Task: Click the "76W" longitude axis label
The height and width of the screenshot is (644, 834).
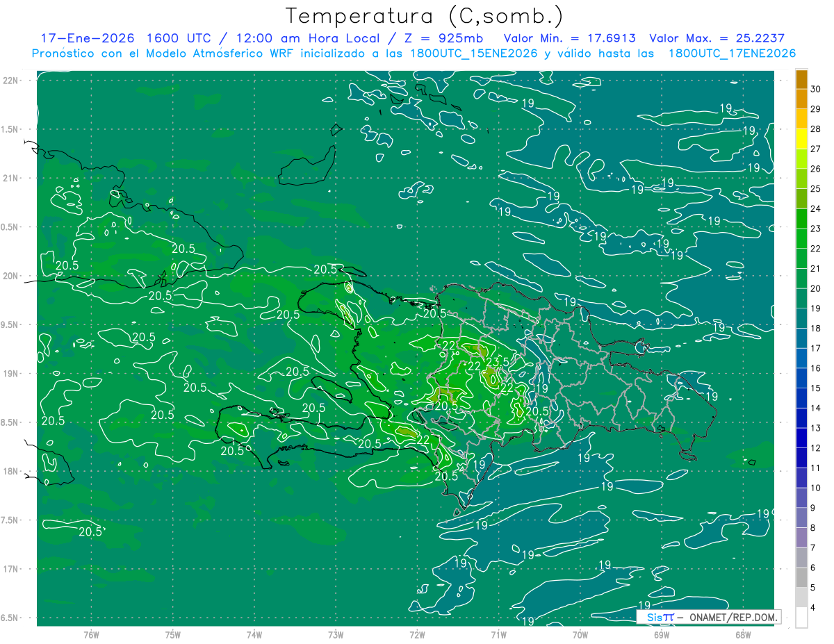Action: click(91, 634)
